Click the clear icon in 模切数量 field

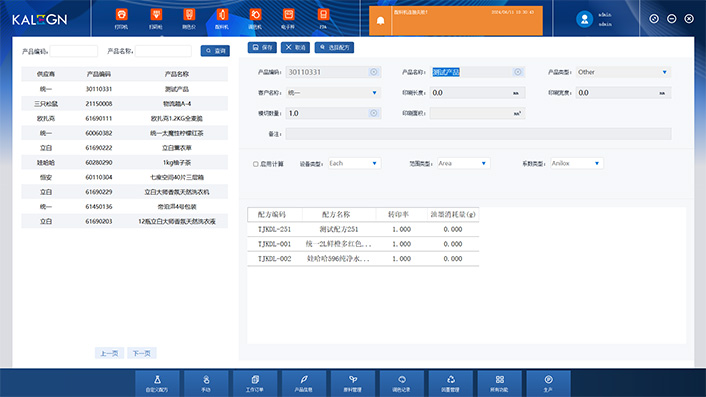373,113
